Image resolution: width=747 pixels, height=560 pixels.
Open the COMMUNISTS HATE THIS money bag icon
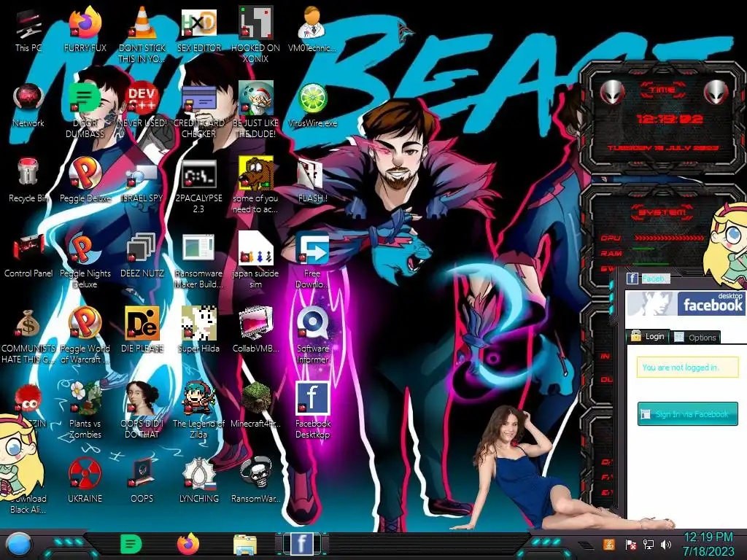[x=28, y=324]
